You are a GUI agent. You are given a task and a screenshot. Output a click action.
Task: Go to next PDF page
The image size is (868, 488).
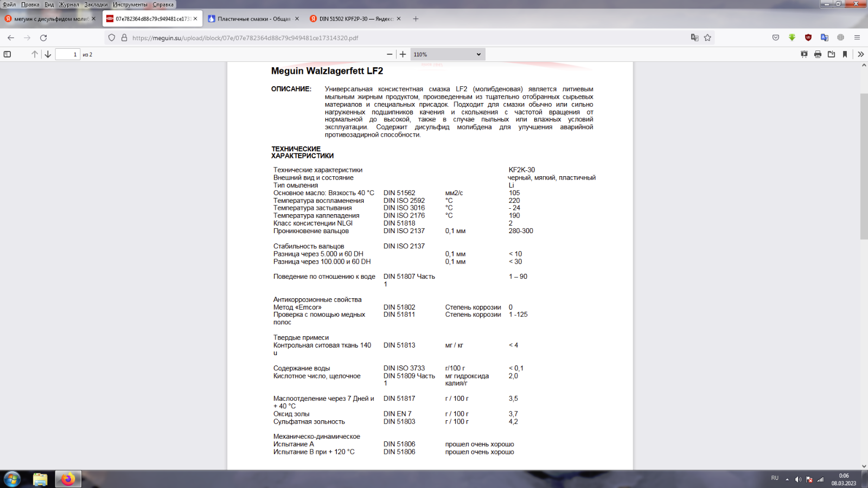(x=48, y=54)
